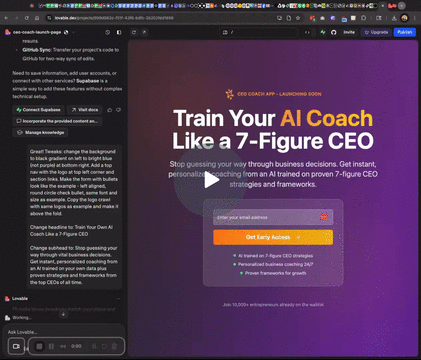
Task: Open a new browser tab with plus
Action: pyautogui.click(x=402, y=6)
